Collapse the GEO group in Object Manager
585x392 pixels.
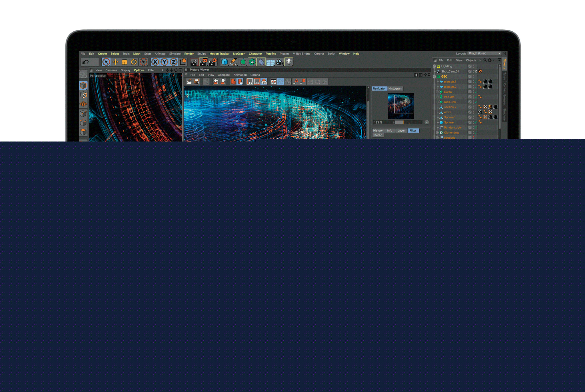point(434,76)
